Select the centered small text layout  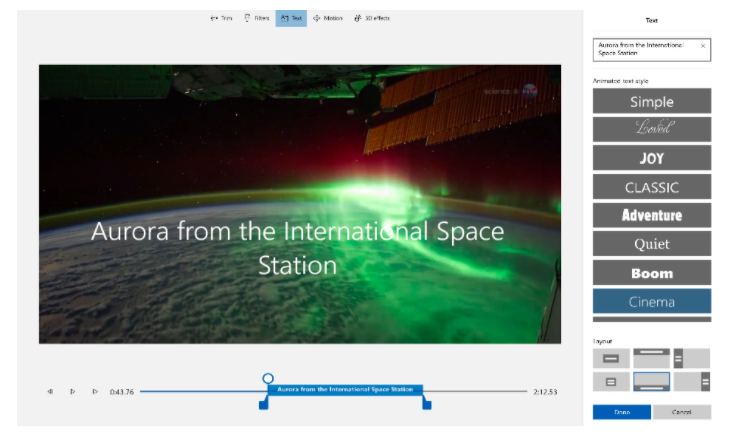tap(611, 381)
